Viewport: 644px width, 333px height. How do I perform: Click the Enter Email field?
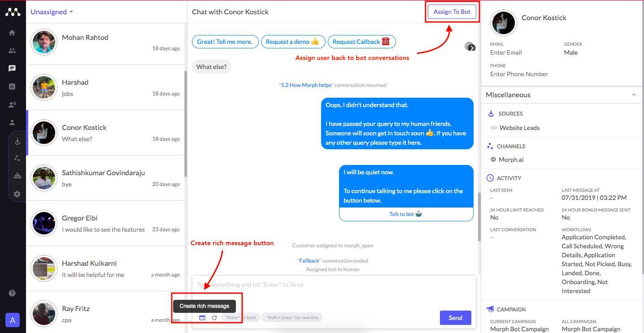[506, 52]
